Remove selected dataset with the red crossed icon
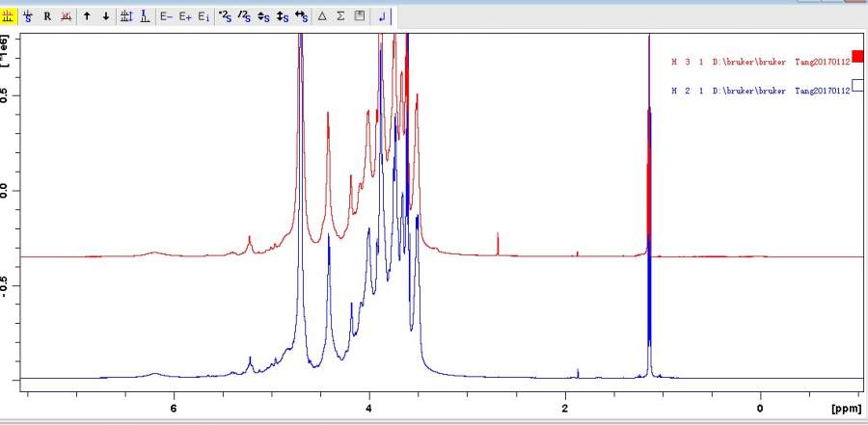868x425 pixels. click(67, 16)
